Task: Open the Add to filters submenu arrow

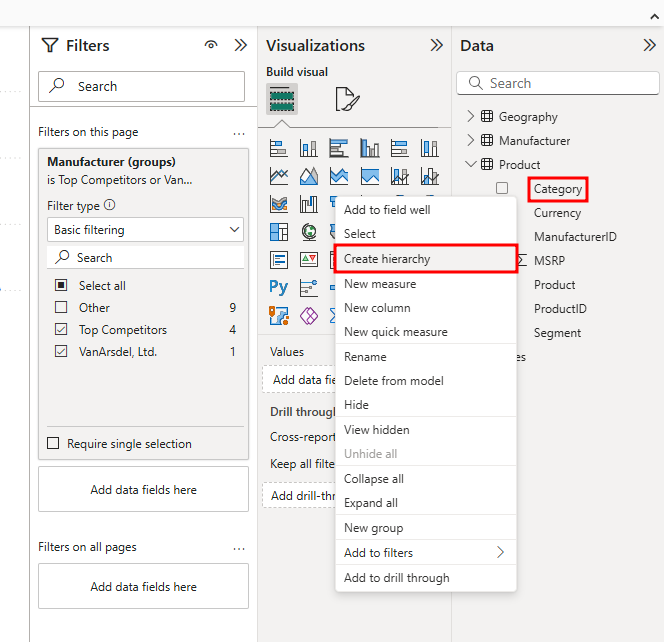Action: coord(501,552)
